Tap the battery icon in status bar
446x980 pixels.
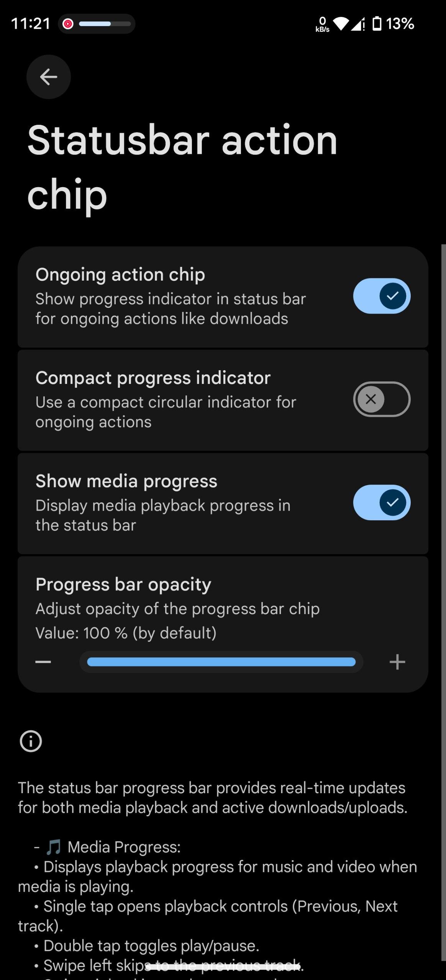coord(377,24)
